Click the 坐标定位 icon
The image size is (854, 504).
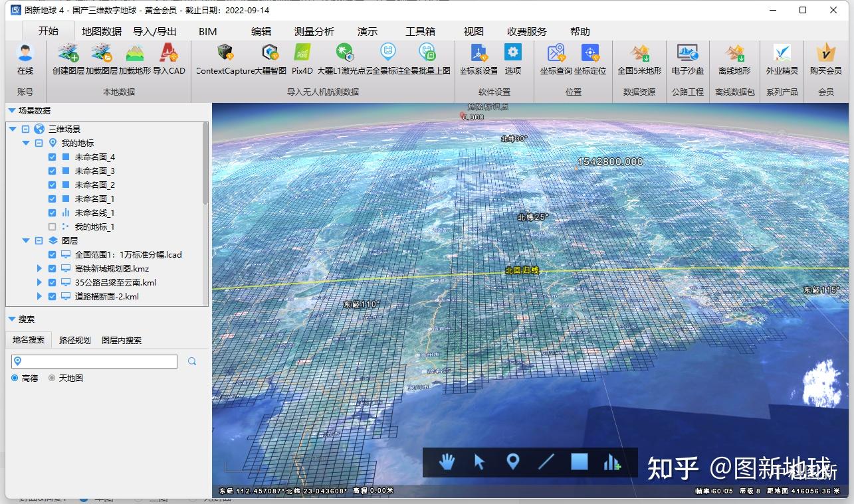(590, 52)
